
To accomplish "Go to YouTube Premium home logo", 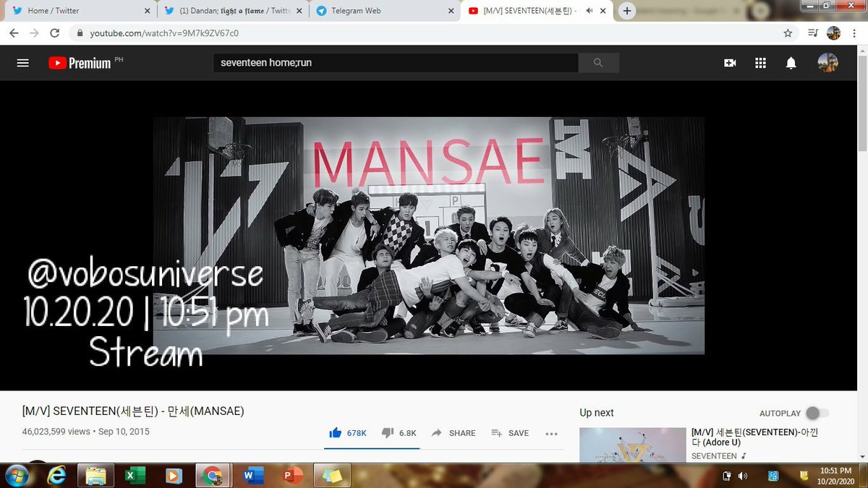I will (x=80, y=63).
